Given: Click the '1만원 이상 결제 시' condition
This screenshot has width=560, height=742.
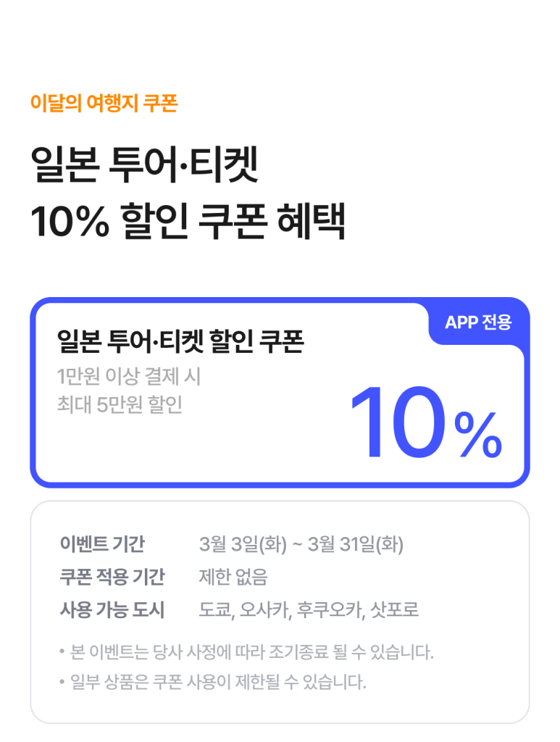Looking at the screenshot, I should (x=128, y=377).
